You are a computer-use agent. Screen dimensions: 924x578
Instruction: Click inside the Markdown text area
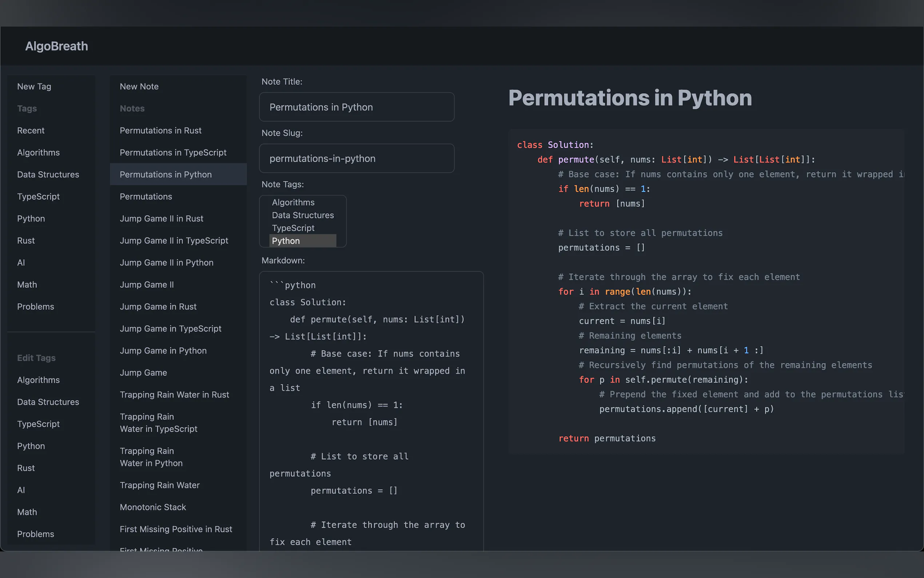(x=371, y=413)
